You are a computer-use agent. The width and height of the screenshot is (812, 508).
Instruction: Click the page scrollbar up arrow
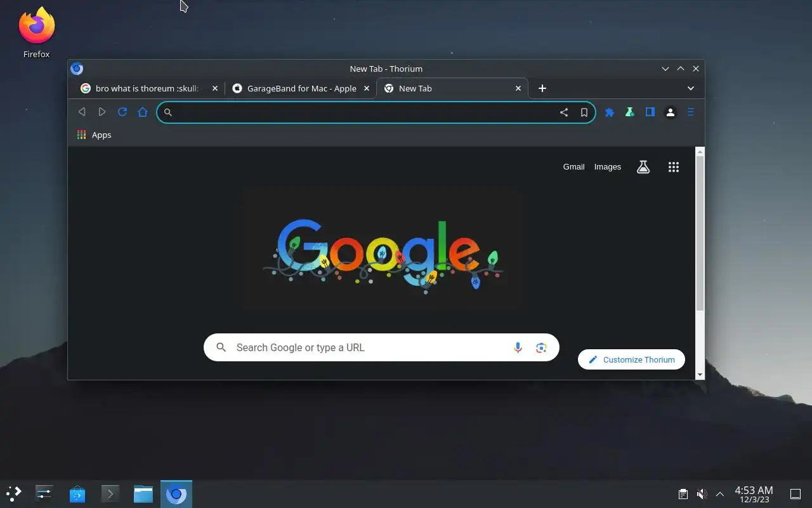[x=700, y=152]
